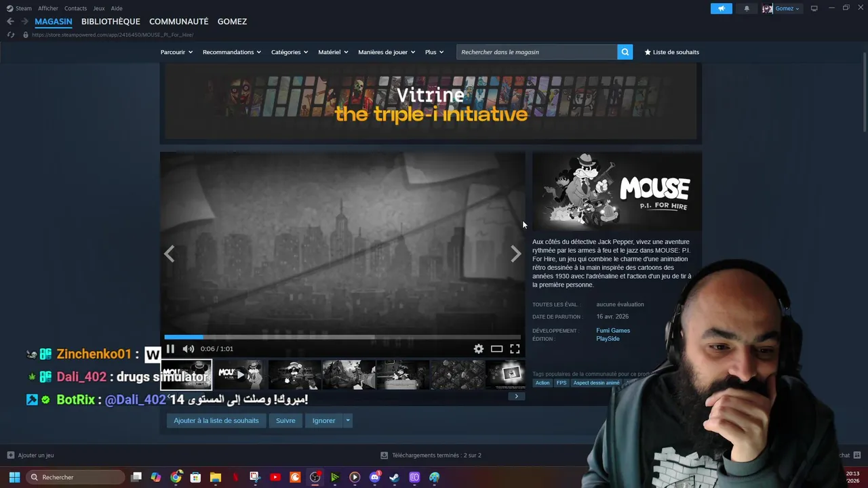Select the second trailer thumbnail
The width and height of the screenshot is (868, 488).
[240, 375]
